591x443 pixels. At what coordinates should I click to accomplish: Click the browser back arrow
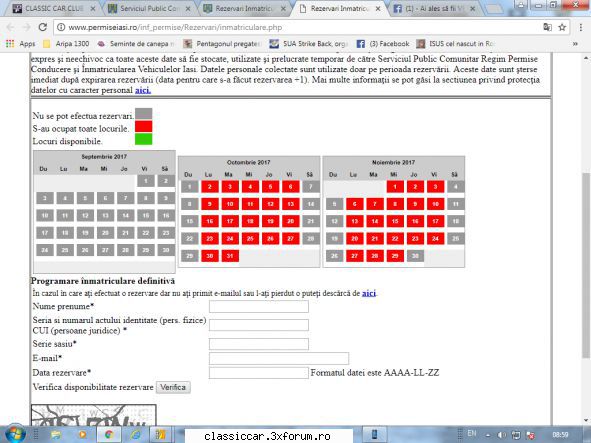pos(10,27)
